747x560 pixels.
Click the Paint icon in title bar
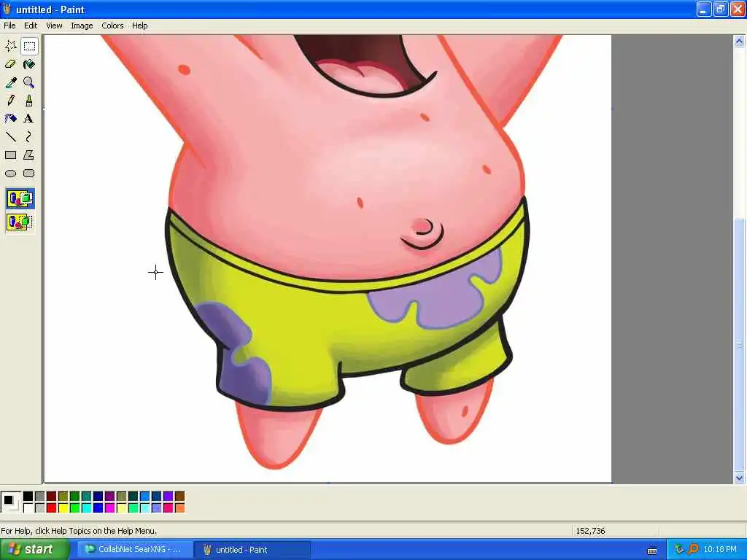(7, 9)
